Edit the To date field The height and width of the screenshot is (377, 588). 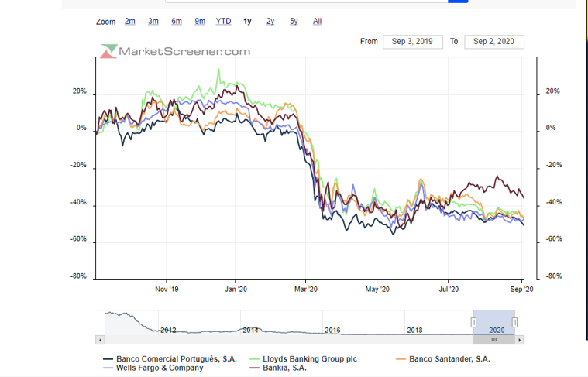494,42
